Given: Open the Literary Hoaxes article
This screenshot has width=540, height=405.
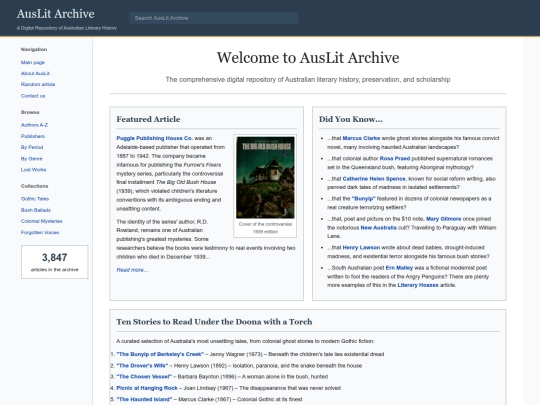Looking at the screenshot, I should (x=418, y=285).
